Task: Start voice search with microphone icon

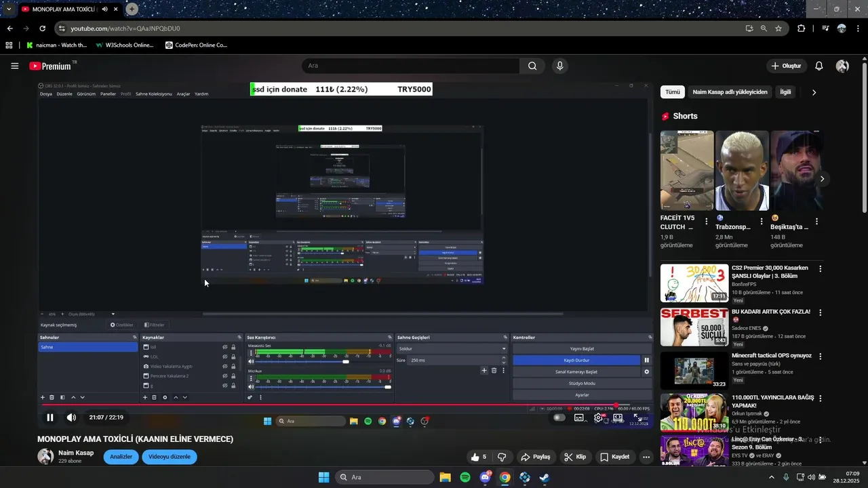Action: click(x=559, y=66)
